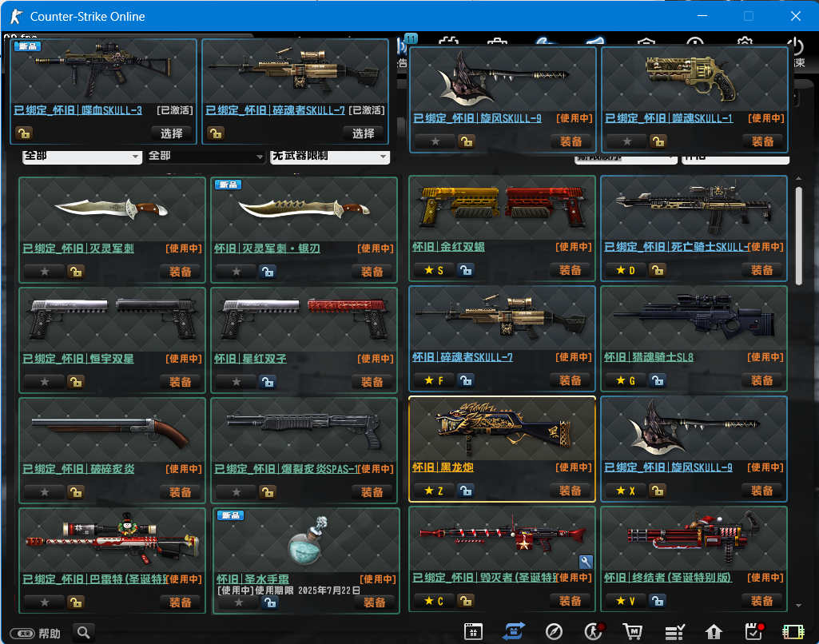Click the inventory list vertical scrollbar thumb
Image resolution: width=819 pixels, height=644 pixels.
pos(799,236)
